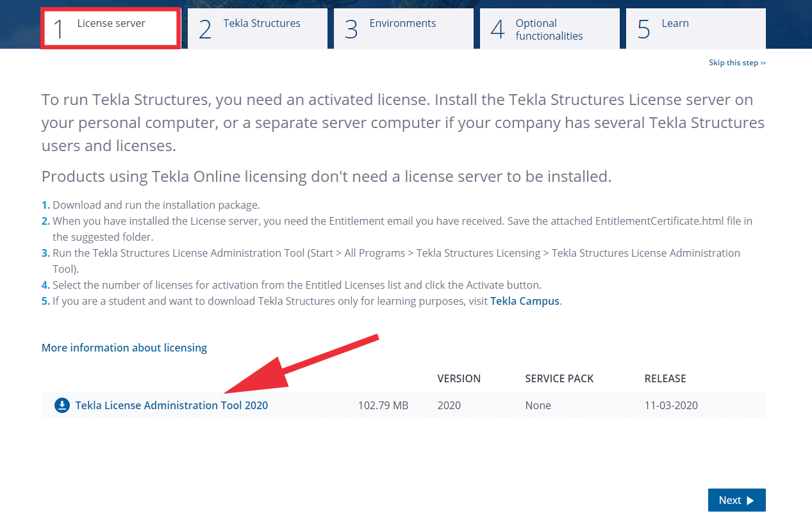Click the SERVICE PACK column header

[x=559, y=378]
